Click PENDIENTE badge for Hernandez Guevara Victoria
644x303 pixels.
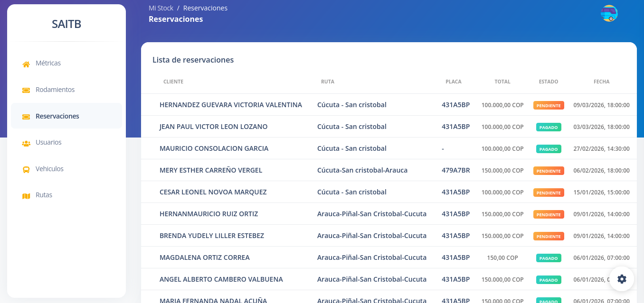pos(549,105)
